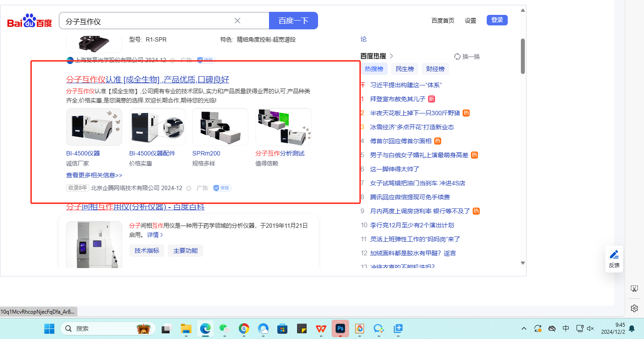Open File Explorer from the taskbar
The height and width of the screenshot is (339, 644).
[x=187, y=328]
